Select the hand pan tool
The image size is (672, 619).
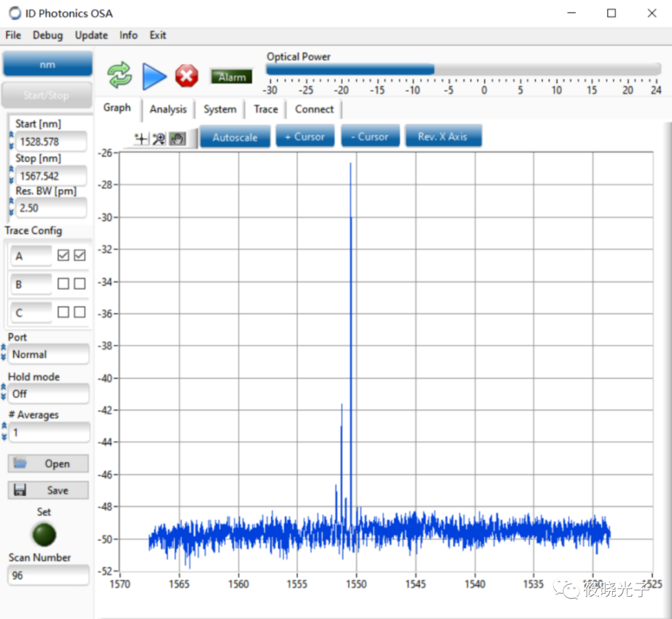click(x=177, y=139)
